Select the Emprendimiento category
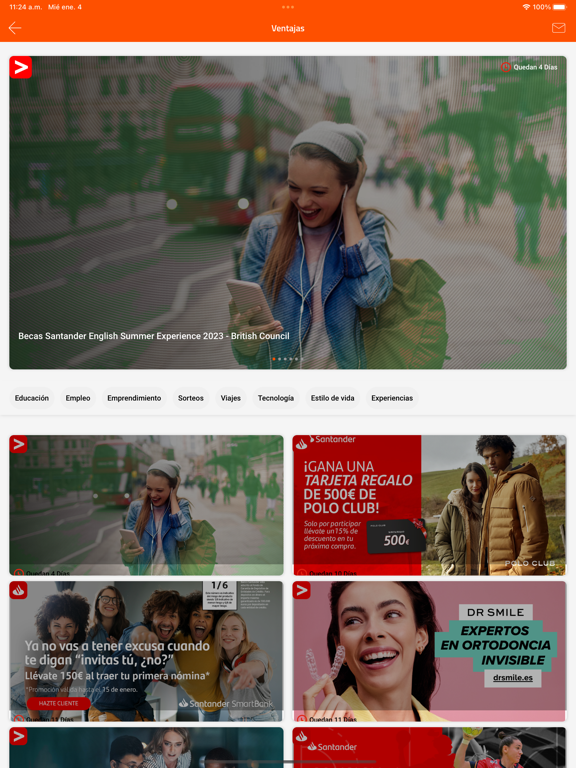The image size is (576, 768). [134, 398]
